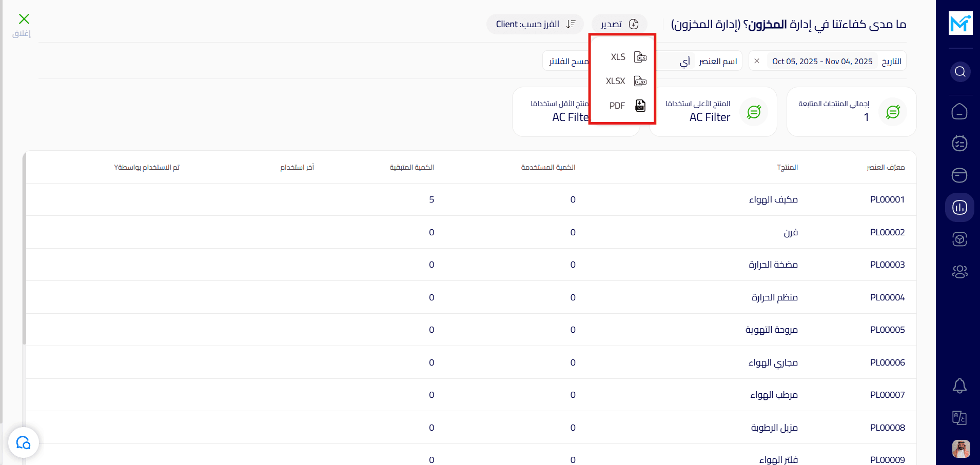
Task: Select product مزيل الرطوبة
Action: (774, 428)
